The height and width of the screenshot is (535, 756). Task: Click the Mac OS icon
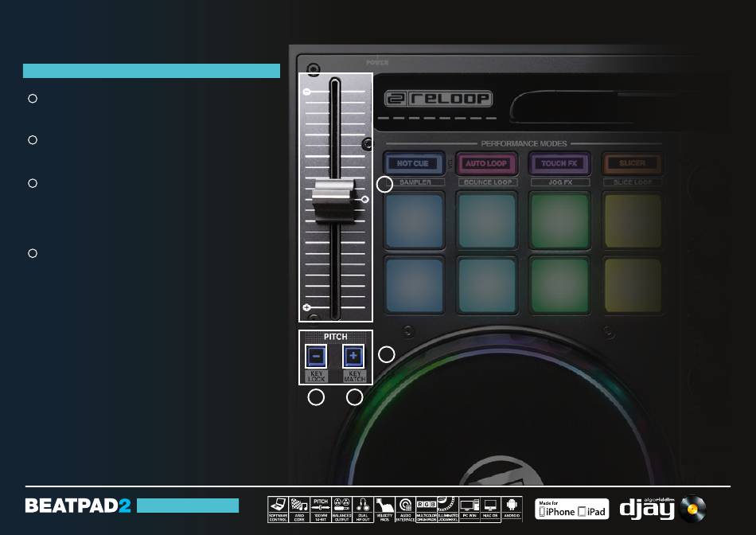click(490, 510)
